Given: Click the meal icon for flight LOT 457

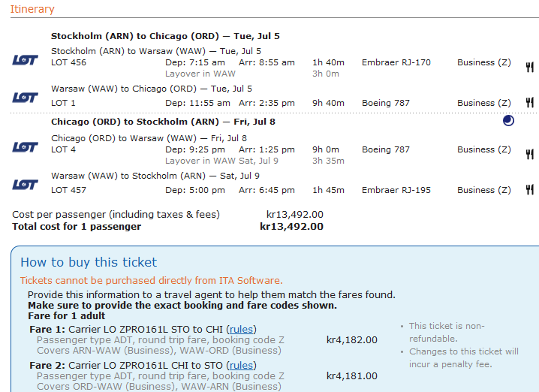Looking at the screenshot, I should click(x=529, y=190).
